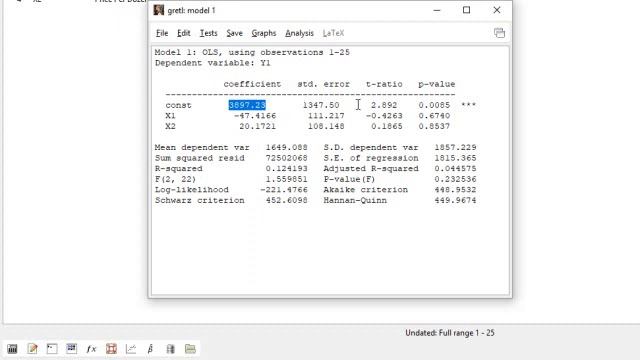This screenshot has width=640, height=360.
Task: Open the databases icon in toolbar
Action: click(x=170, y=349)
